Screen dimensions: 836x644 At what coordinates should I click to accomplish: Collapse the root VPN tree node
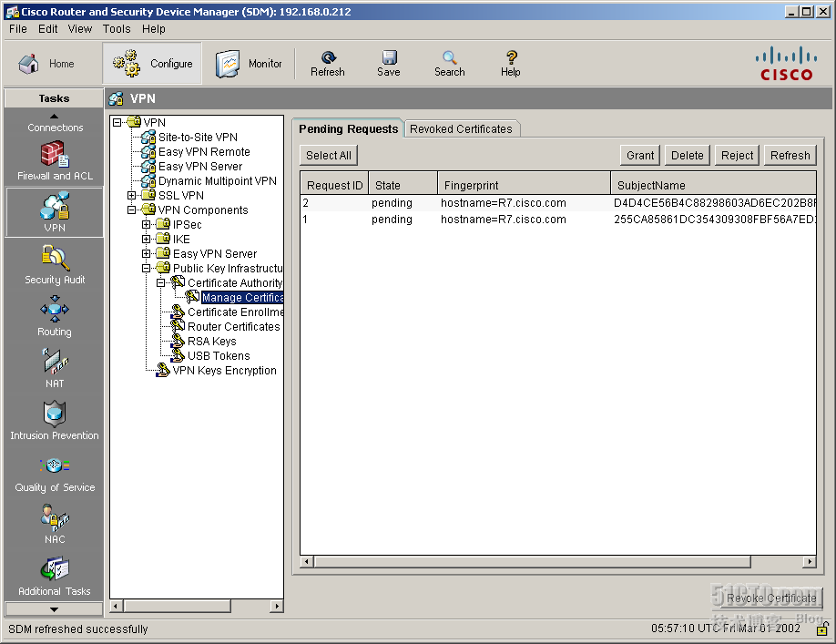(x=117, y=123)
